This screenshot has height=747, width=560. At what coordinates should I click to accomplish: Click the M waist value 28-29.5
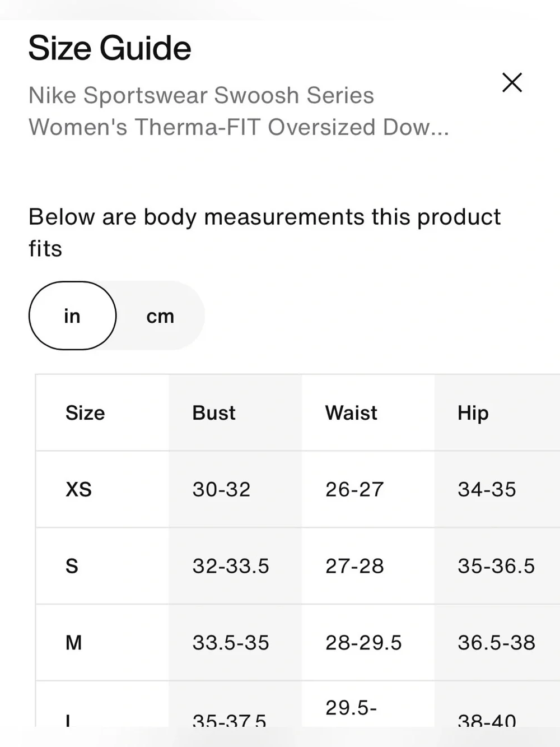[x=363, y=642]
